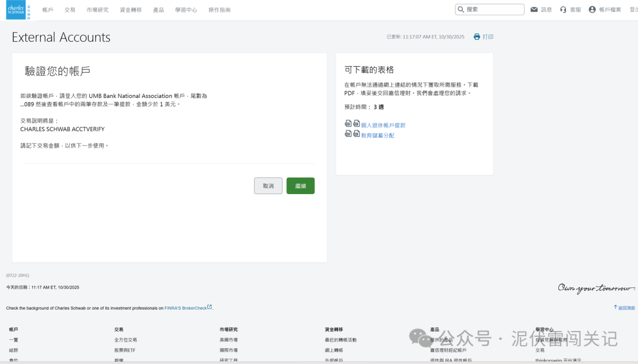638x364 pixels.
Task: Open the 訊息 envelope icon
Action: [x=533, y=9]
